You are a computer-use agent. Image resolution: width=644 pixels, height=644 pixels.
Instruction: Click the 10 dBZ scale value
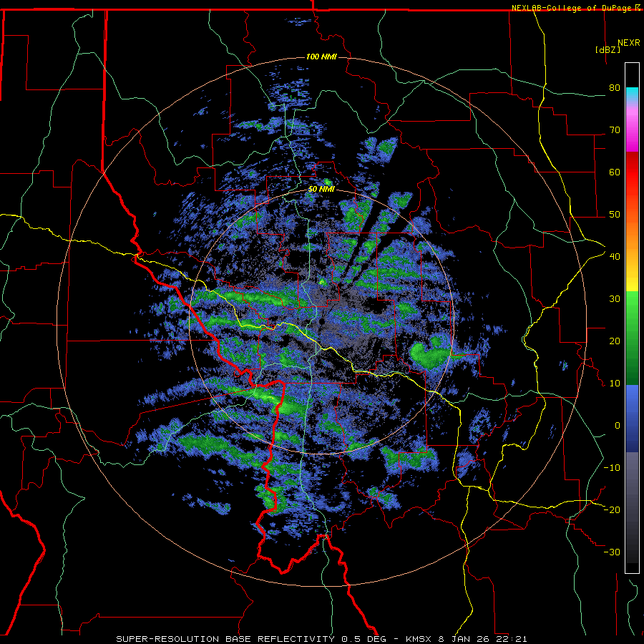pyautogui.click(x=615, y=384)
